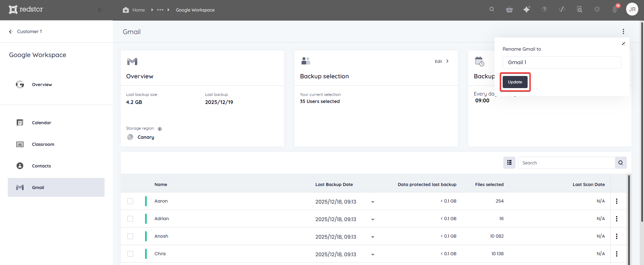This screenshot has height=265, width=644.
Task: Expand the breadcrumb ellipsis
Action: coord(160,10)
